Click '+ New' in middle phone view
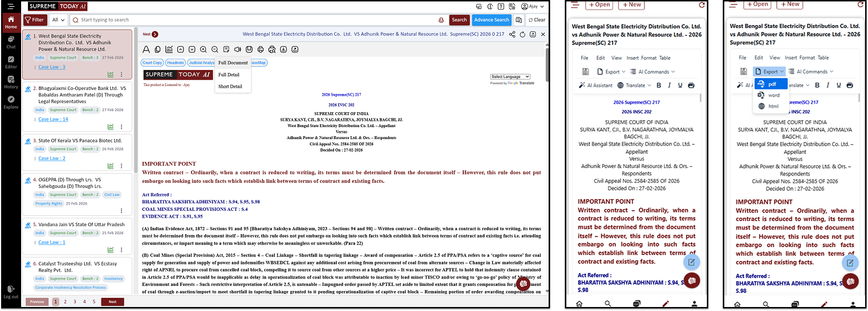Screen dimensions: 868x311 (631, 4)
